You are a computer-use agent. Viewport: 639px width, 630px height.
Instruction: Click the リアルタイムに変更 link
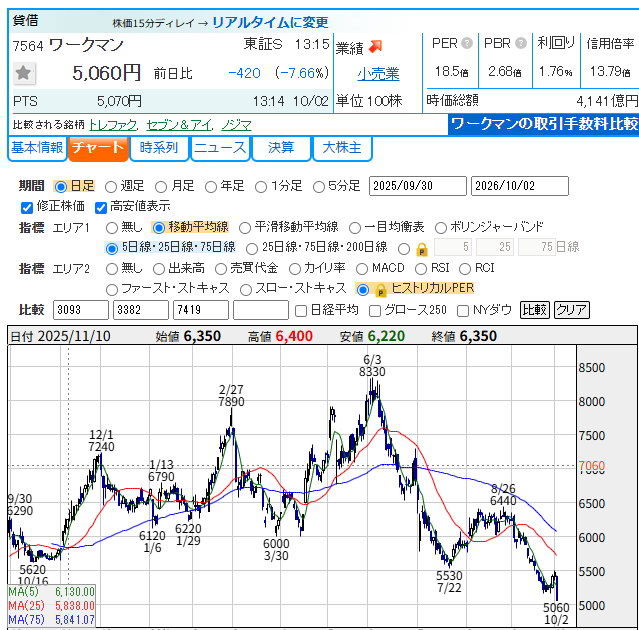pos(270,22)
